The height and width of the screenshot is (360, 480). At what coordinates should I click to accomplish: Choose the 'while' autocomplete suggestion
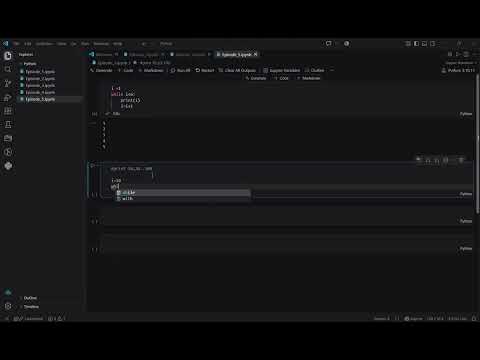click(x=183, y=193)
